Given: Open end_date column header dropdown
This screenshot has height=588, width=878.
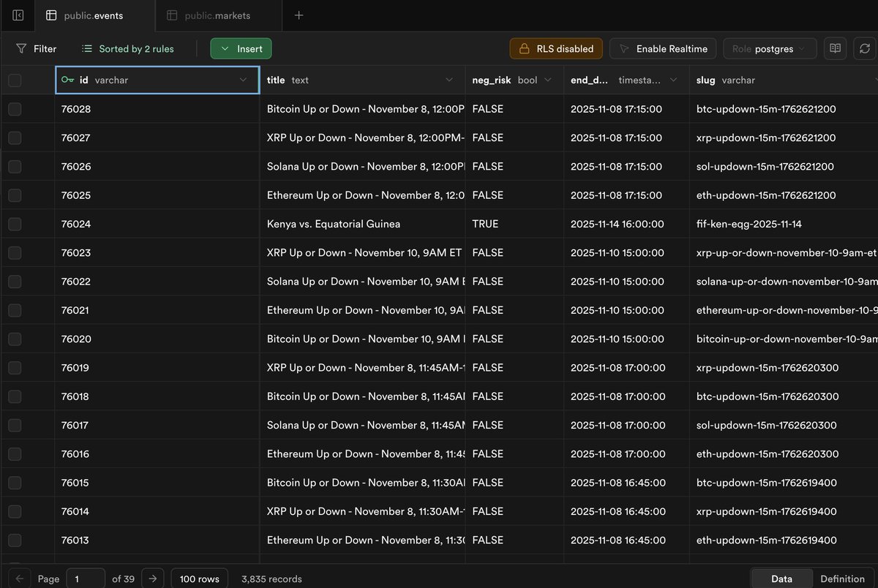Looking at the screenshot, I should pos(673,80).
